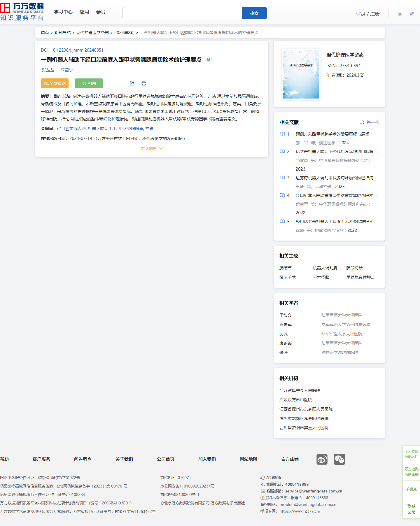Image resolution: width=420 pixels, height=526 pixels.
Task: Click book icon for related article 5
Action: point(282,222)
